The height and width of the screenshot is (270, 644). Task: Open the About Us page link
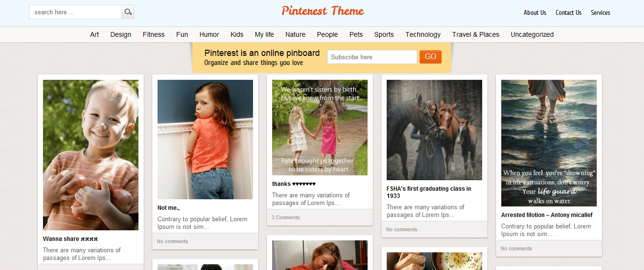535,13
